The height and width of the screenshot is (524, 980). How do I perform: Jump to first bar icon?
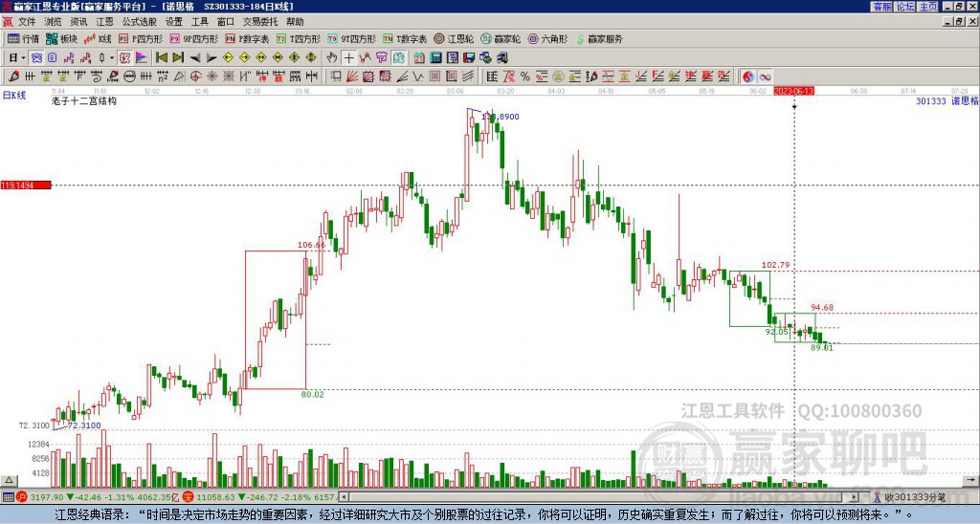162,57
